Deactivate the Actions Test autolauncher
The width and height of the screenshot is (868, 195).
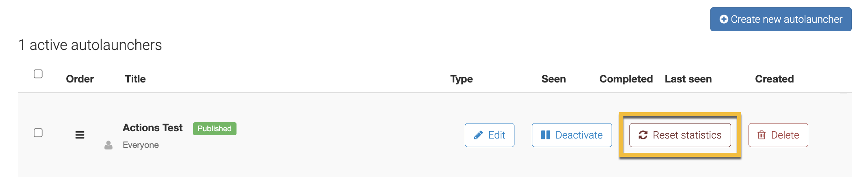pyautogui.click(x=571, y=135)
